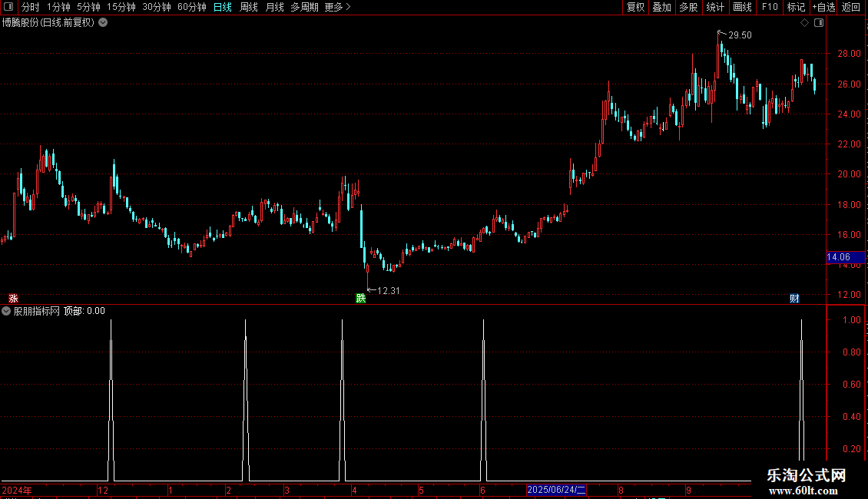The height and width of the screenshot is (499, 868).
Task: Click the red 张 marker on chart
Action: tap(13, 299)
